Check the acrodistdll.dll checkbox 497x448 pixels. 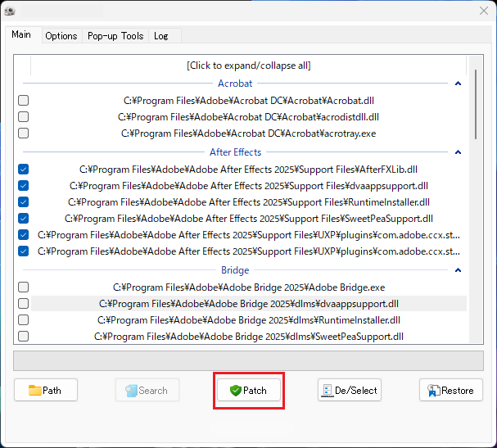coord(24,117)
